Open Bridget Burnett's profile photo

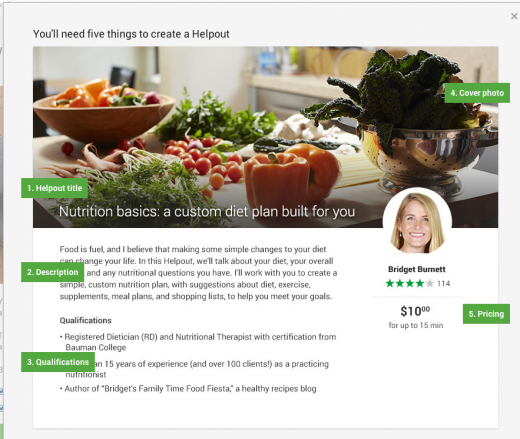pyautogui.click(x=417, y=222)
